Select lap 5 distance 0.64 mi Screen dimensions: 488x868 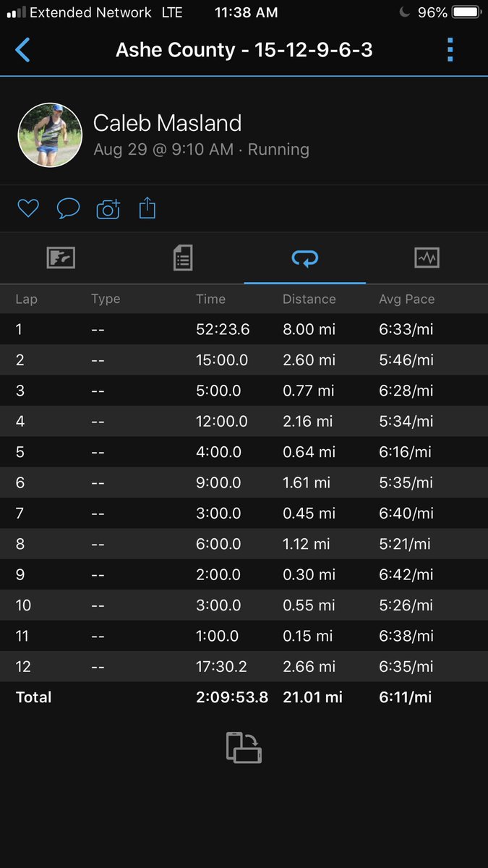(x=309, y=452)
